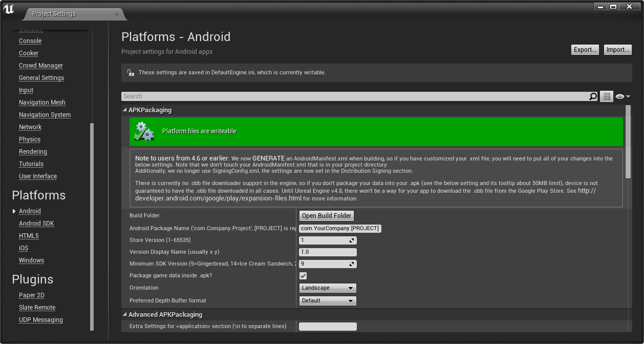Image resolution: width=644 pixels, height=344 pixels.
Task: Open the Physics settings category
Action: pos(30,139)
